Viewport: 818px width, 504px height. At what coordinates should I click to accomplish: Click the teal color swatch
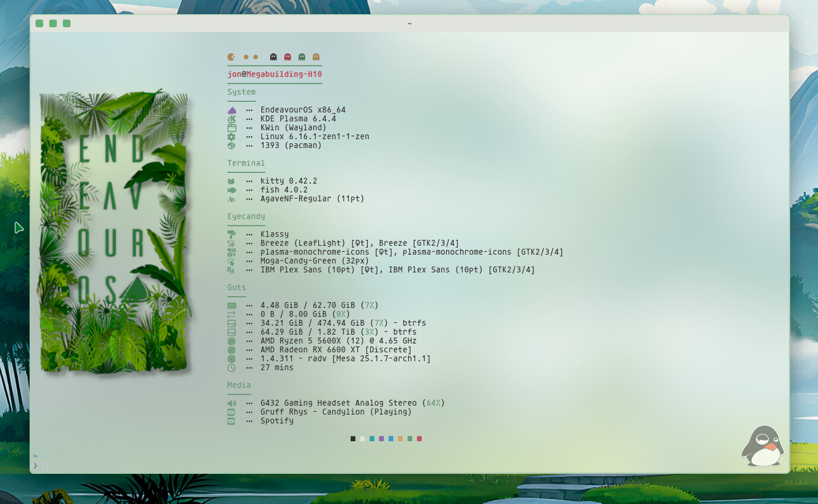pos(372,439)
